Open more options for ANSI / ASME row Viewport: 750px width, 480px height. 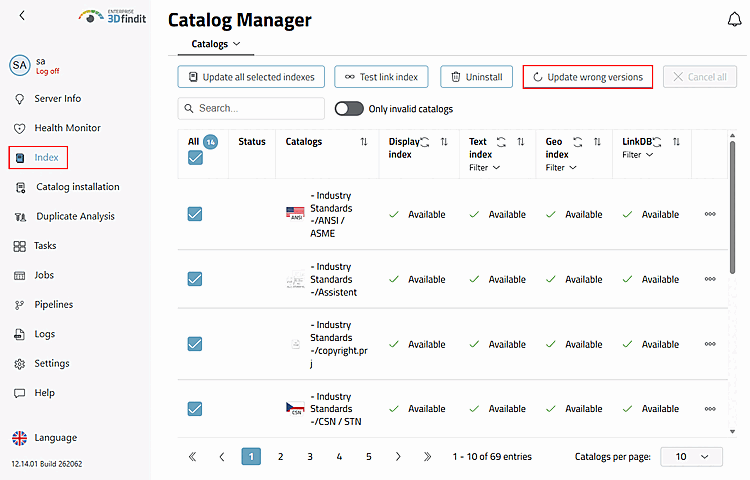pyautogui.click(x=710, y=214)
